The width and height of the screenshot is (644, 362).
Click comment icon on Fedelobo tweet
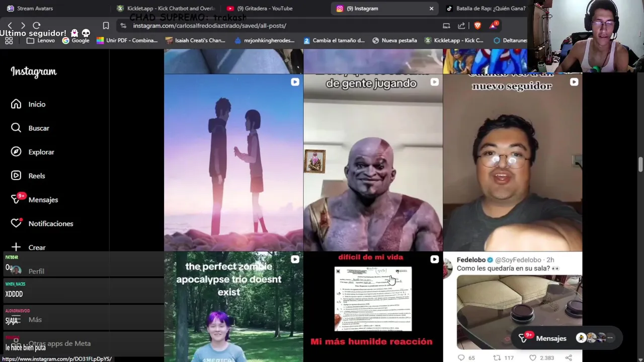(x=461, y=358)
